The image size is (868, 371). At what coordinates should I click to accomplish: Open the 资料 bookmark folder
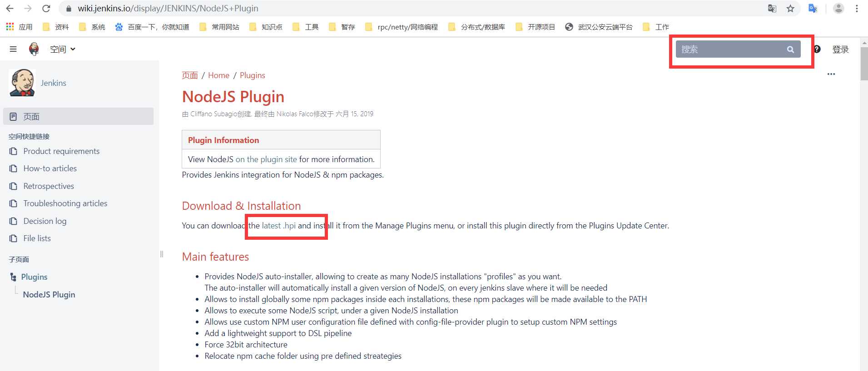click(55, 27)
